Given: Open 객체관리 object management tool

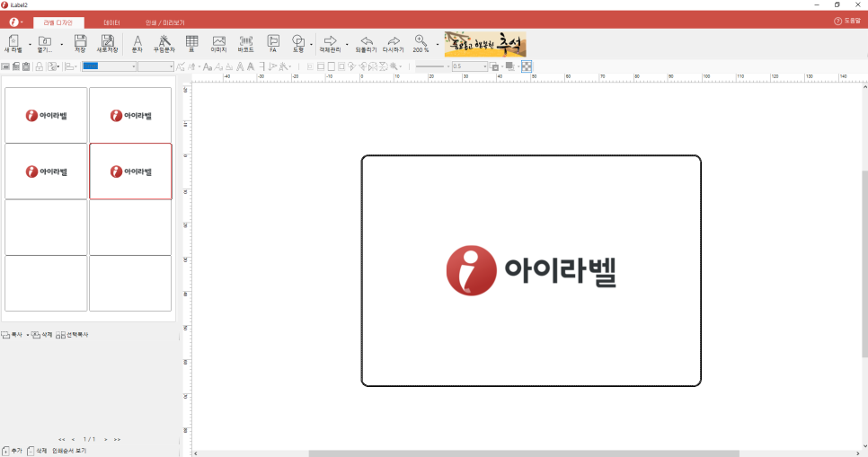Looking at the screenshot, I should tap(330, 43).
